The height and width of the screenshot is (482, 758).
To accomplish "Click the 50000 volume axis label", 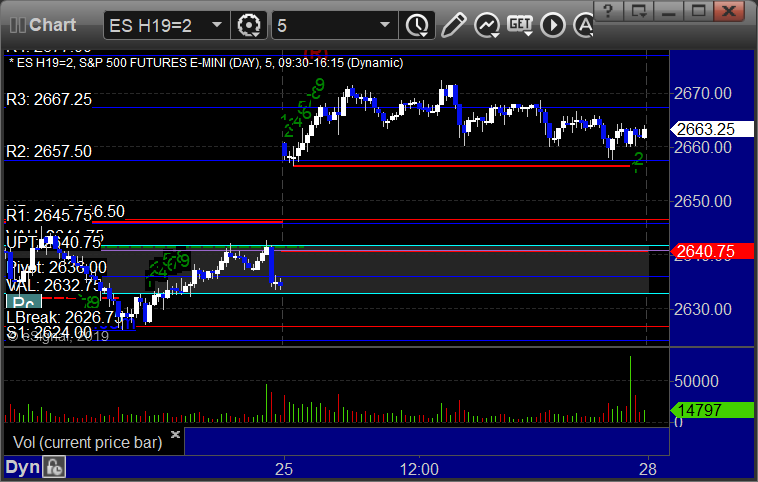I will pos(697,381).
